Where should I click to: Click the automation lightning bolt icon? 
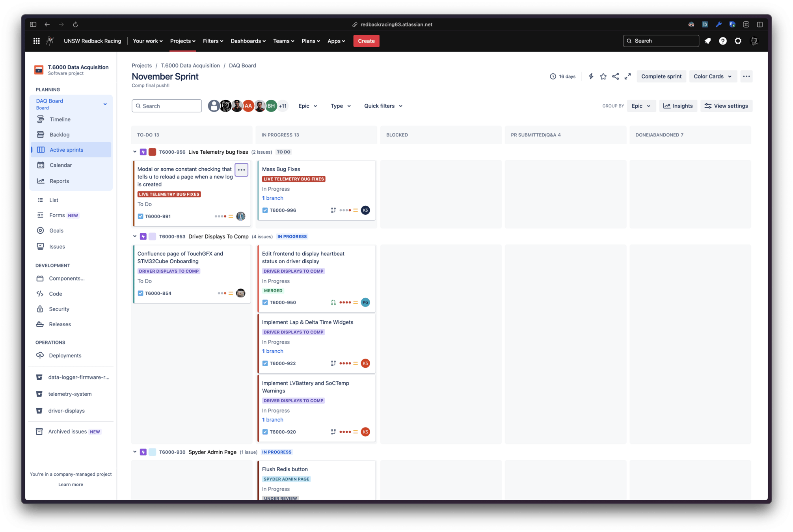tap(591, 76)
